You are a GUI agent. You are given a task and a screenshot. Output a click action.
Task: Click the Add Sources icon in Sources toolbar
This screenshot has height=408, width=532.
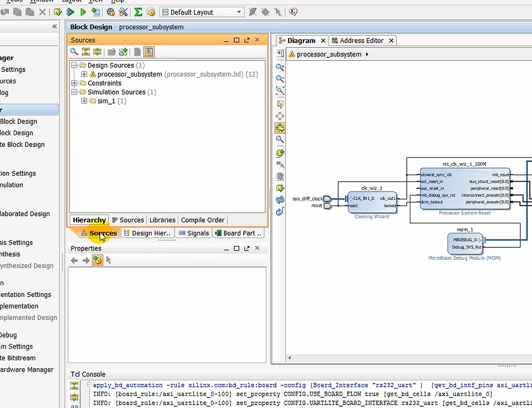tap(123, 52)
